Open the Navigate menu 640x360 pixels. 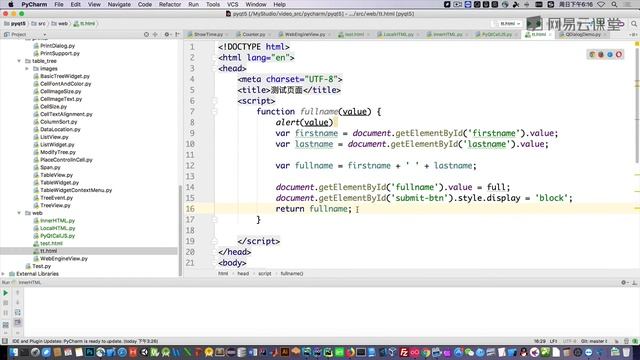[x=119, y=4]
